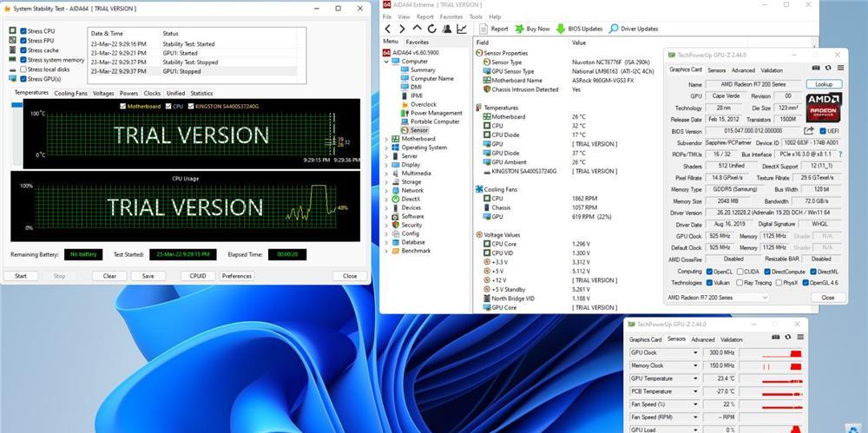This screenshot has height=433, width=868.
Task: Select Computer Name in the AIDA64 tree
Action: tap(431, 79)
